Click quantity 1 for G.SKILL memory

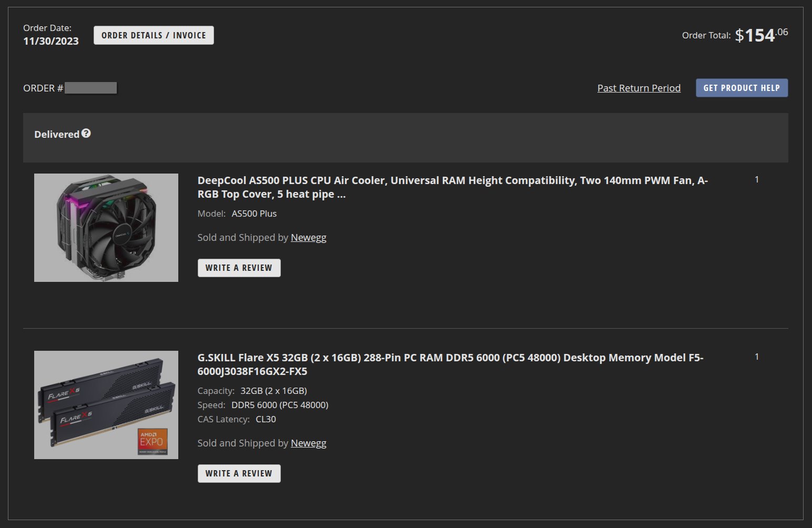(x=757, y=357)
